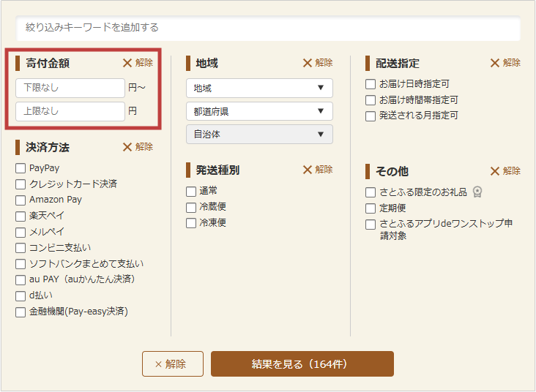Screen dimensions: 536x392
Task: Open the 自治体 municipality dropdown
Action: [259, 134]
